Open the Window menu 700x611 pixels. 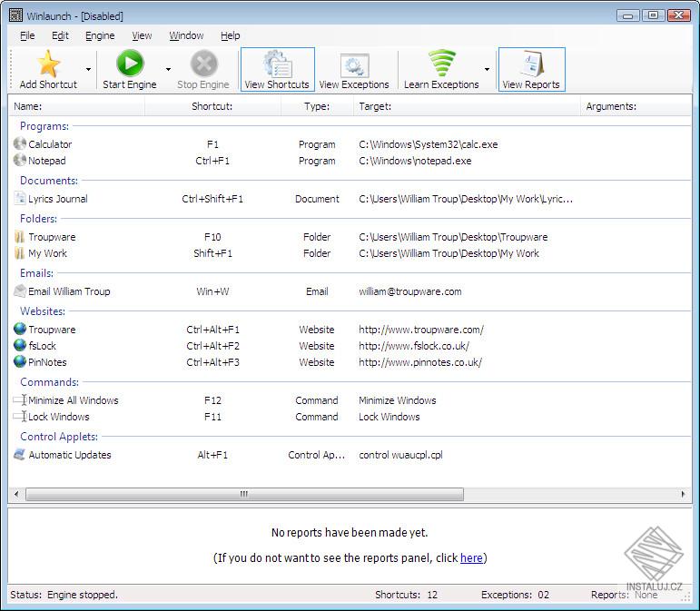(x=186, y=35)
